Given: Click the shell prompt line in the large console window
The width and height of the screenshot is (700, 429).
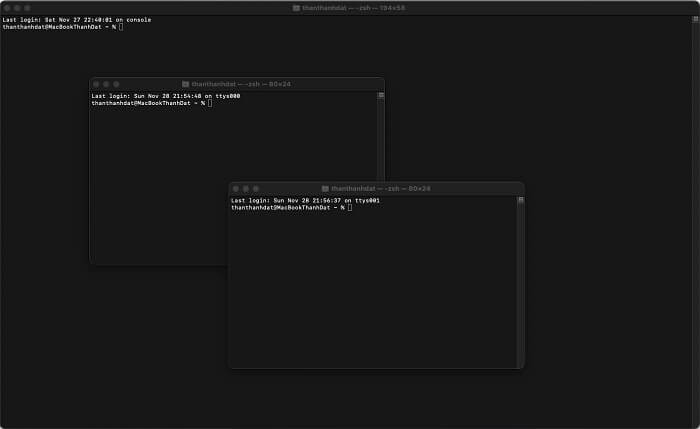Looking at the screenshot, I should click(62, 27).
